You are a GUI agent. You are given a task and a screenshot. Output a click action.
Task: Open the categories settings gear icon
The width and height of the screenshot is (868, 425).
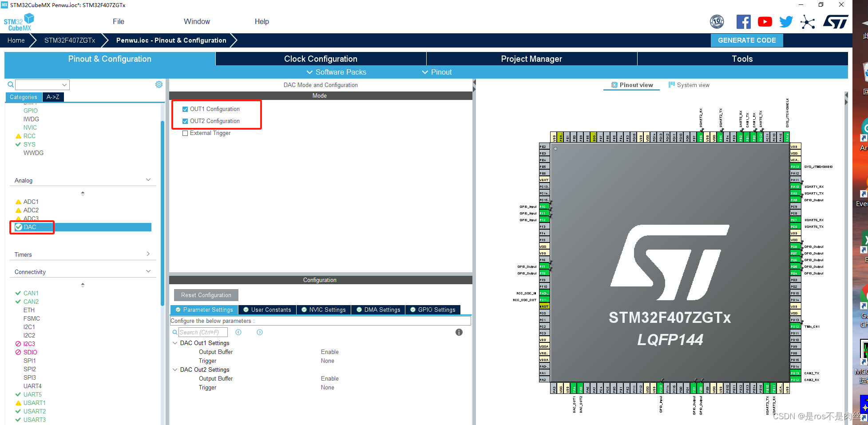(159, 84)
